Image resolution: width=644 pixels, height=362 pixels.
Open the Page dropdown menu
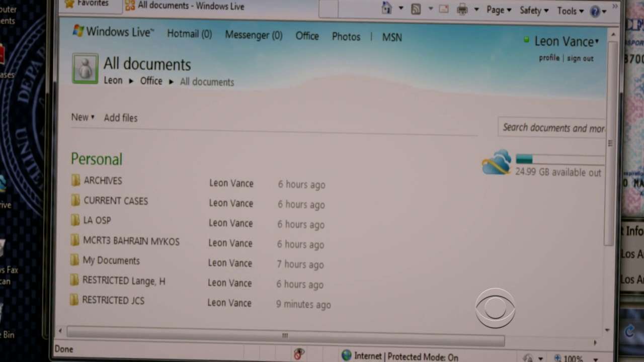click(x=499, y=10)
